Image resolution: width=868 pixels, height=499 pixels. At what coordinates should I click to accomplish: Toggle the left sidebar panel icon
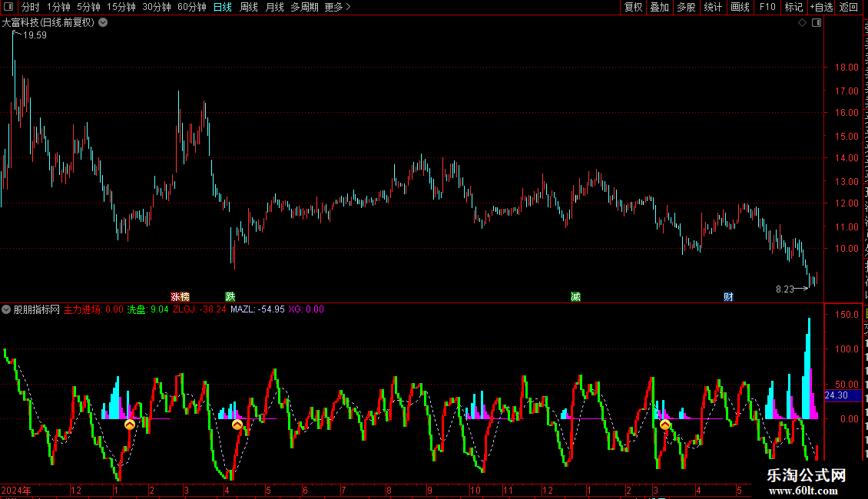tap(8, 7)
